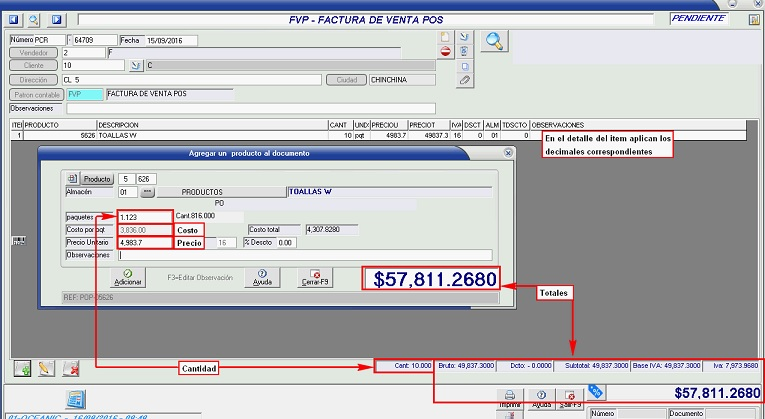The image size is (765, 419).
Task: Click the pencil edit item icon
Action: click(x=45, y=369)
